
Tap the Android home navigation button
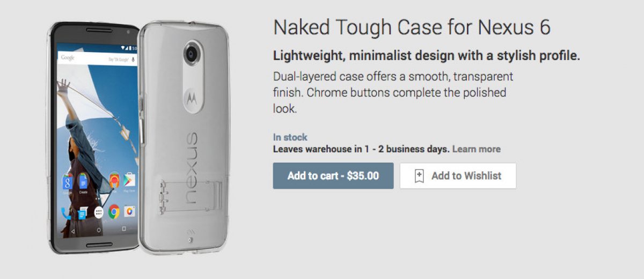tap(98, 230)
